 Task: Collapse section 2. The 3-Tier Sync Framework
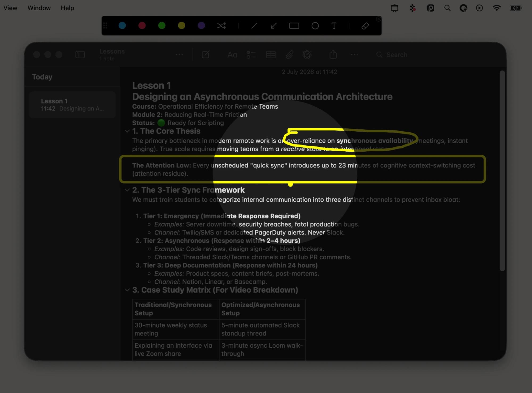[x=127, y=190]
